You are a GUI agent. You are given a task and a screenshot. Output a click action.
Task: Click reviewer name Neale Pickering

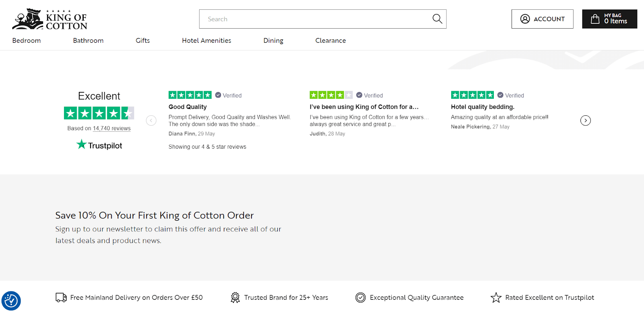pos(471,127)
